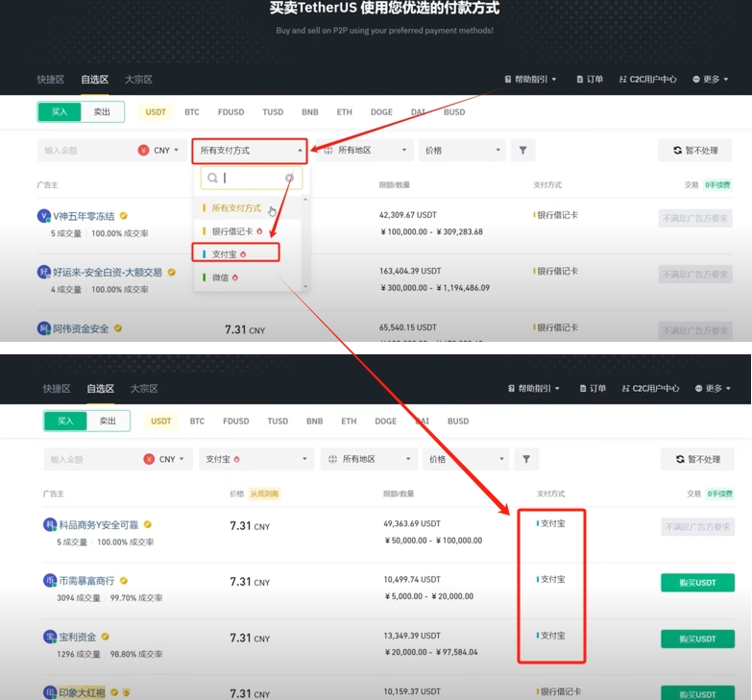This screenshot has height=700, width=752.
Task: Switch to 大宗区 tab in lower panel
Action: 144,388
